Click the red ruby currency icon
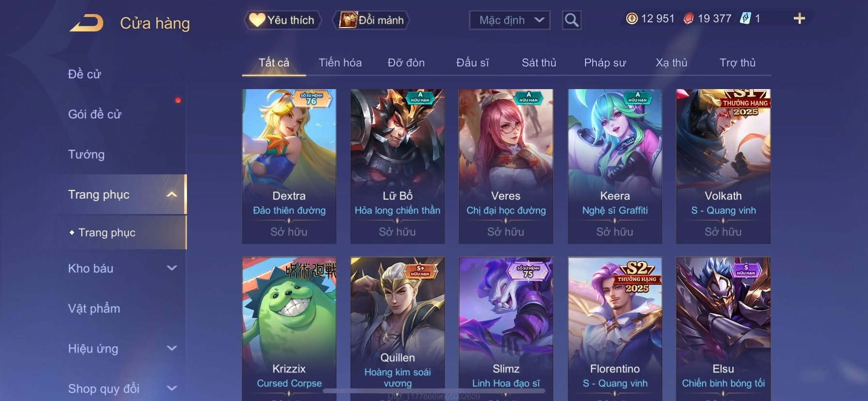Screen dimensions: 868x401 click(688, 19)
